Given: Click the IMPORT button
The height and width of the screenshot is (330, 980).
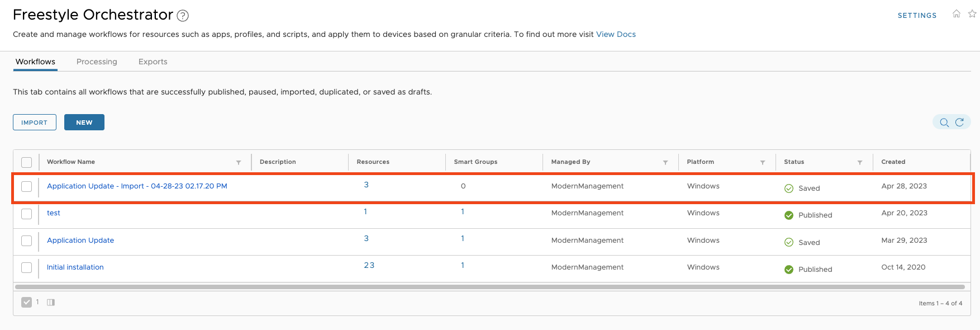Looking at the screenshot, I should [35, 122].
